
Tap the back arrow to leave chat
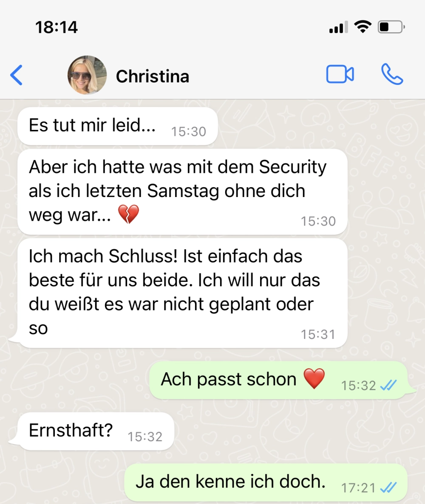click(17, 75)
